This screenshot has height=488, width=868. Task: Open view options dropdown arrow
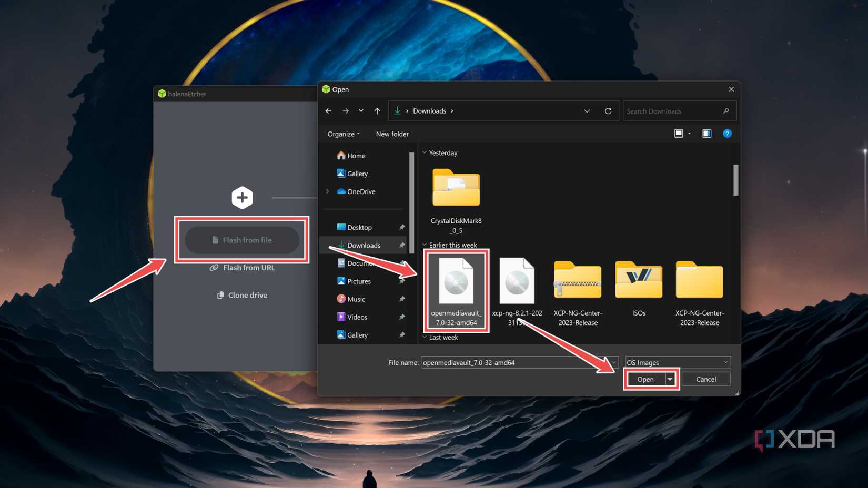click(x=690, y=134)
